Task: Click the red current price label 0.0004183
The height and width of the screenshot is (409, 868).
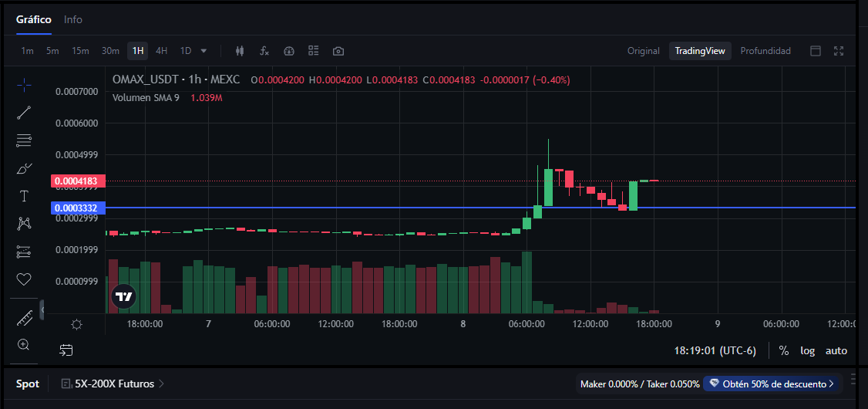Action: point(78,181)
